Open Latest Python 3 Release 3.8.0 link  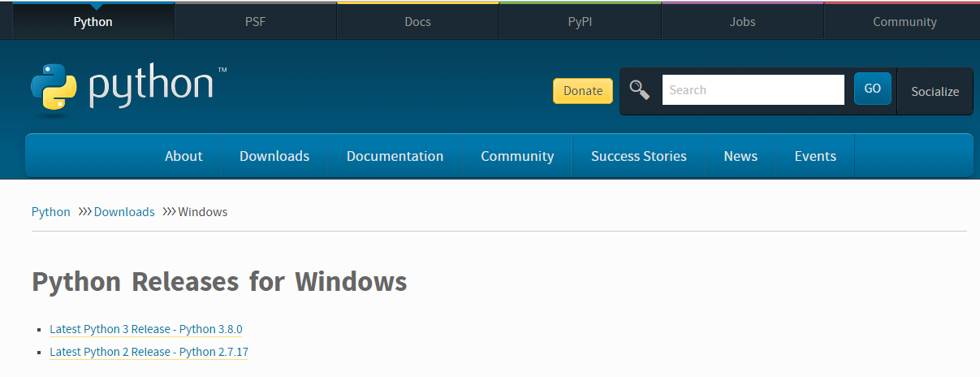coord(146,329)
